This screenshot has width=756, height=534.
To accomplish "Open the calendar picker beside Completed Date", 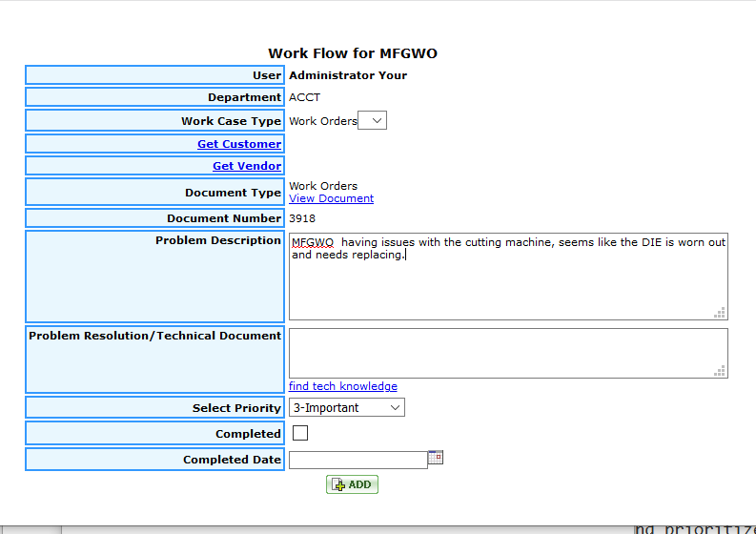I will (x=436, y=458).
